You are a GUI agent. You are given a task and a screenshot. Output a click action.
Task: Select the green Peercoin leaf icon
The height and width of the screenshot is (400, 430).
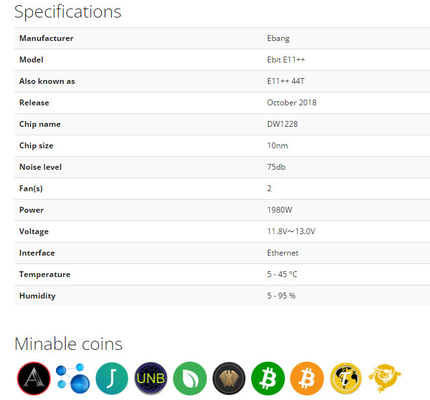[x=190, y=378]
